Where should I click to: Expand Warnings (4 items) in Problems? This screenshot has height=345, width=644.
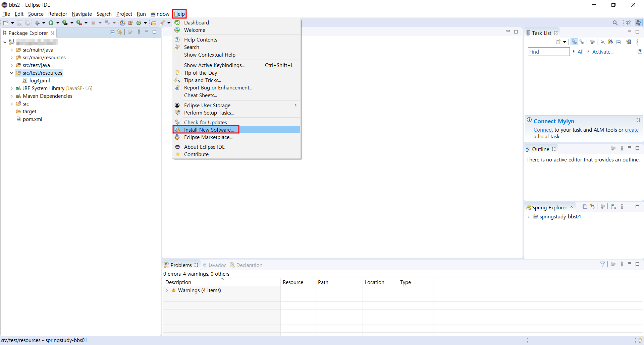pyautogui.click(x=167, y=290)
